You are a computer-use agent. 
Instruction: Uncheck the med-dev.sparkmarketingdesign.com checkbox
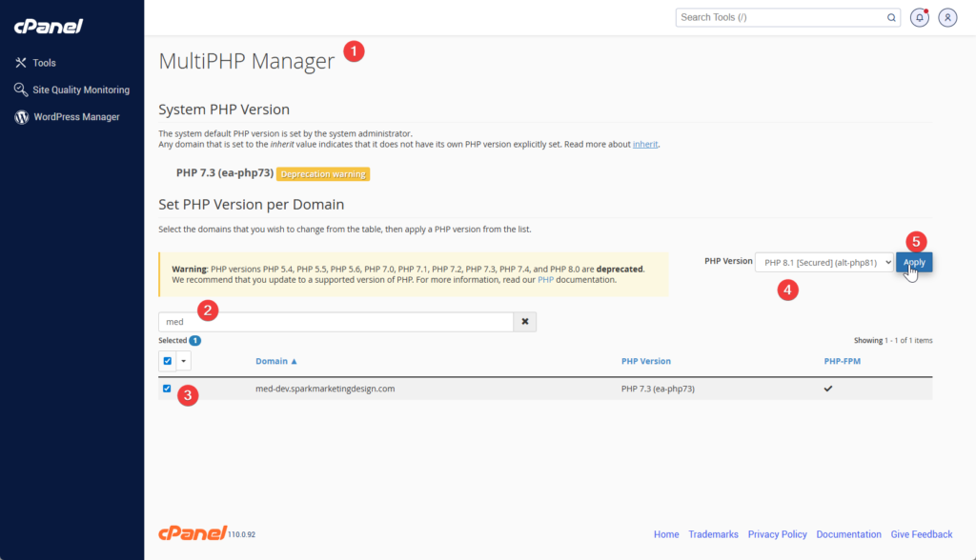pyautogui.click(x=168, y=389)
